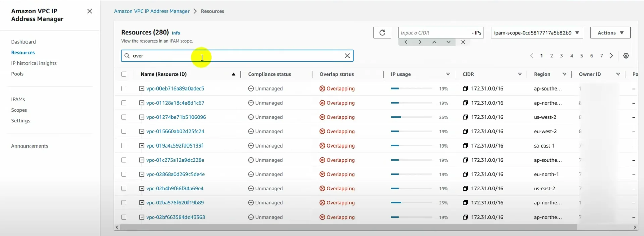Collapse row icon next to vpc-01274be71b5106096
The width and height of the screenshot is (644, 236).
tap(142, 117)
